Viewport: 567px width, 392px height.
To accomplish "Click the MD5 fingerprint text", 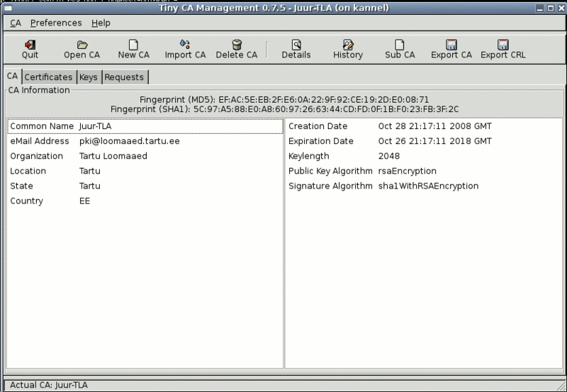I will point(284,99).
